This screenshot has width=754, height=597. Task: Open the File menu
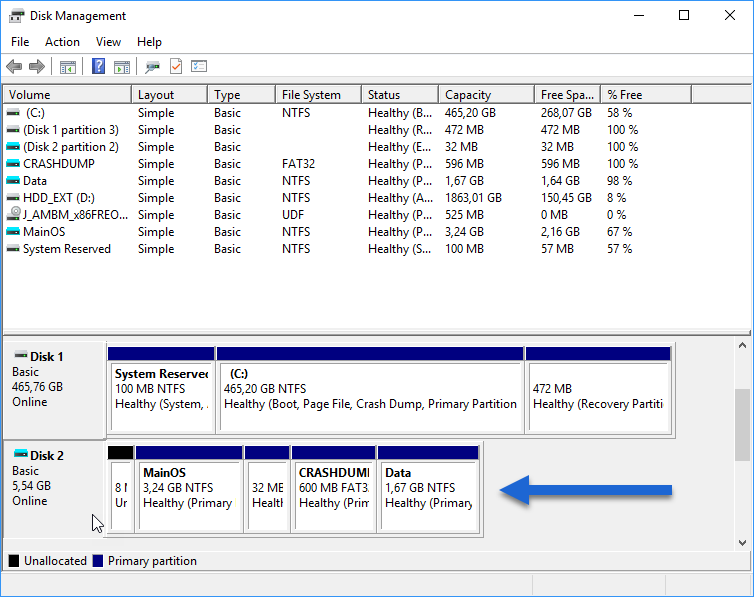20,42
